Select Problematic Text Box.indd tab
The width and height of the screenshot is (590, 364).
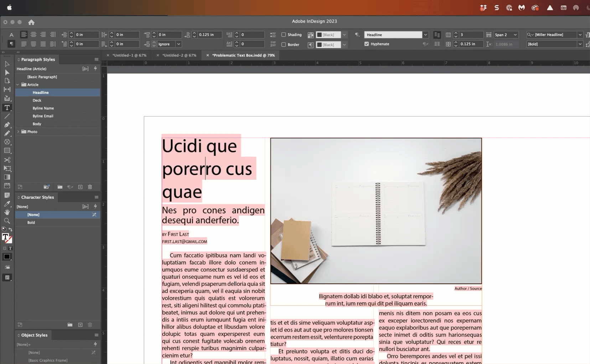[243, 55]
